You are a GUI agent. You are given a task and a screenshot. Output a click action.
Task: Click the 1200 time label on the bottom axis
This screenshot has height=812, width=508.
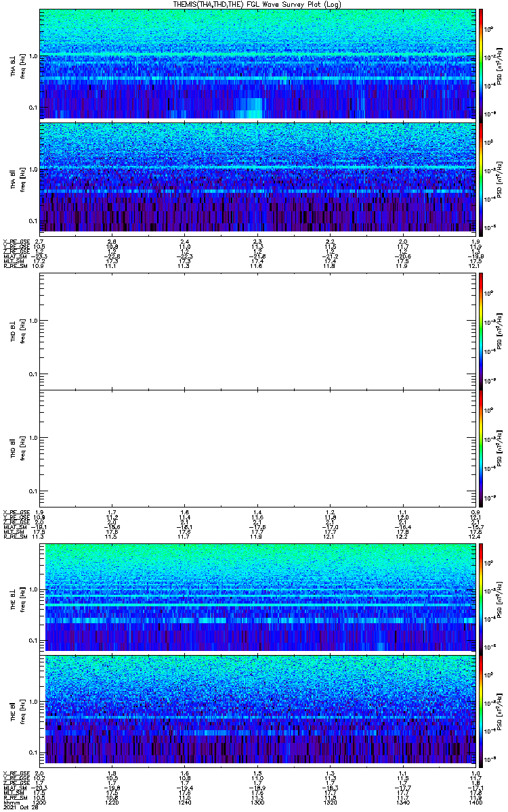point(40,803)
